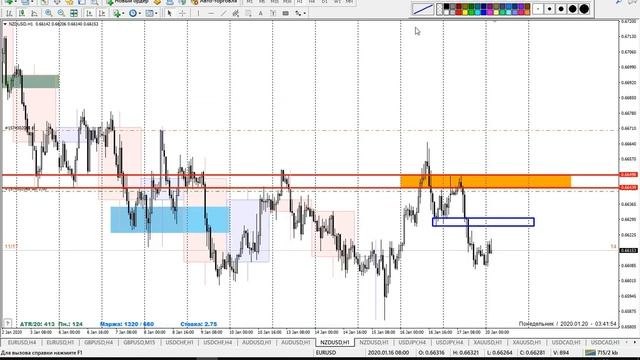The image size is (640, 360).
Task: Open the EURUSD,H1 chart tab
Action: coord(60,342)
